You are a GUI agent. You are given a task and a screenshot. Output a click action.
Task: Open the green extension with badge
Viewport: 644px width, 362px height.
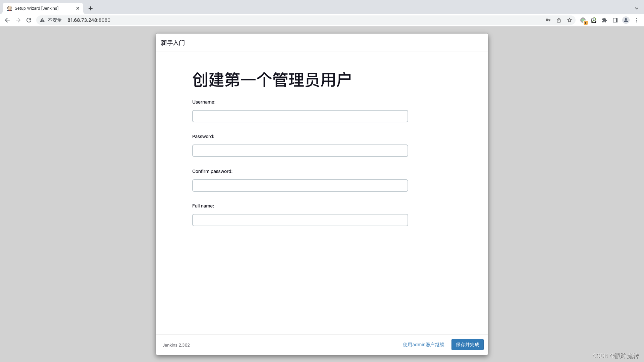pyautogui.click(x=584, y=20)
